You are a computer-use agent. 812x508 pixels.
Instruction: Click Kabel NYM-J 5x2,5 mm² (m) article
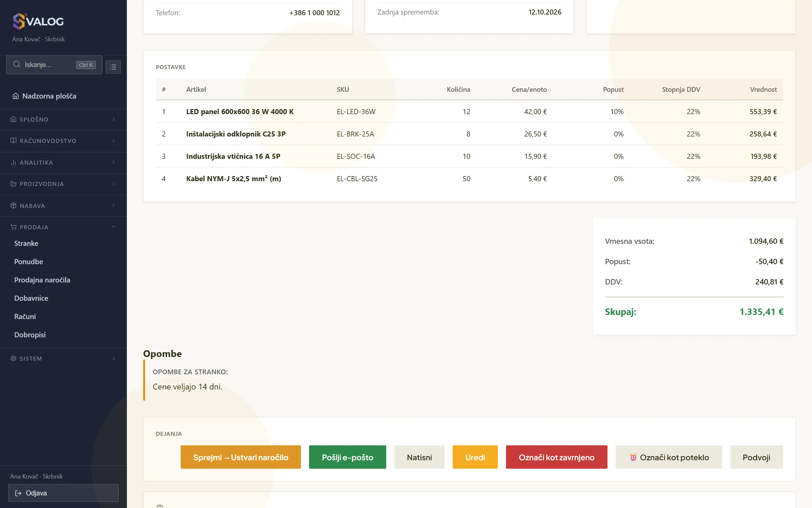point(233,178)
